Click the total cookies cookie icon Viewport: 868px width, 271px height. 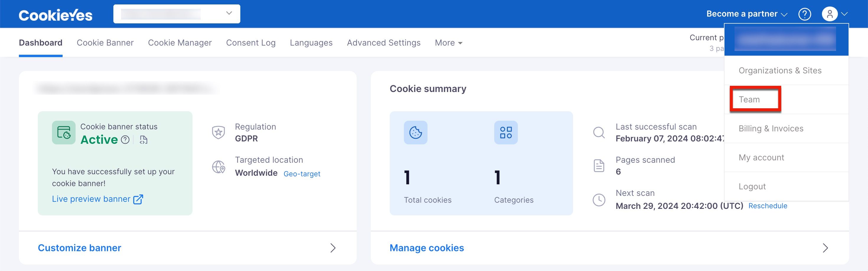click(x=415, y=133)
